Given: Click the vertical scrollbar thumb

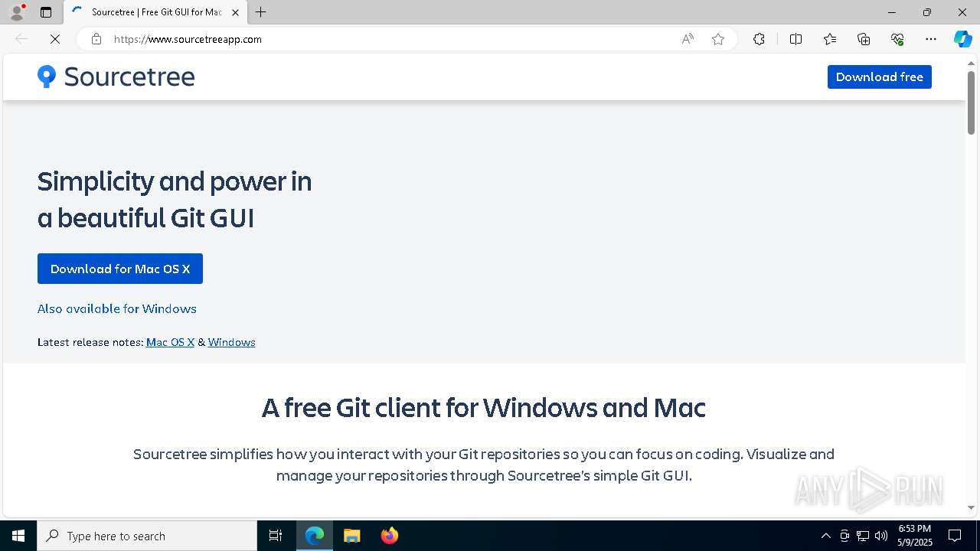Looking at the screenshot, I should [971, 103].
